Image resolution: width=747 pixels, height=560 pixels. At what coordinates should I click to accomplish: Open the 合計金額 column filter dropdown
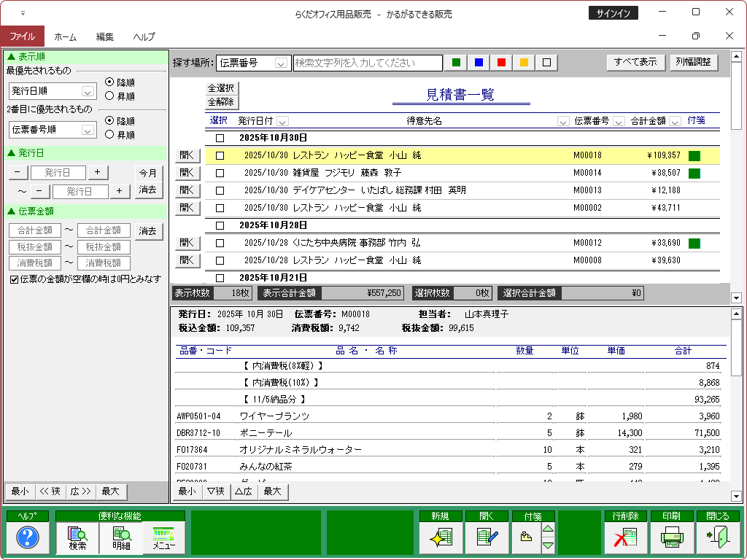(x=675, y=121)
